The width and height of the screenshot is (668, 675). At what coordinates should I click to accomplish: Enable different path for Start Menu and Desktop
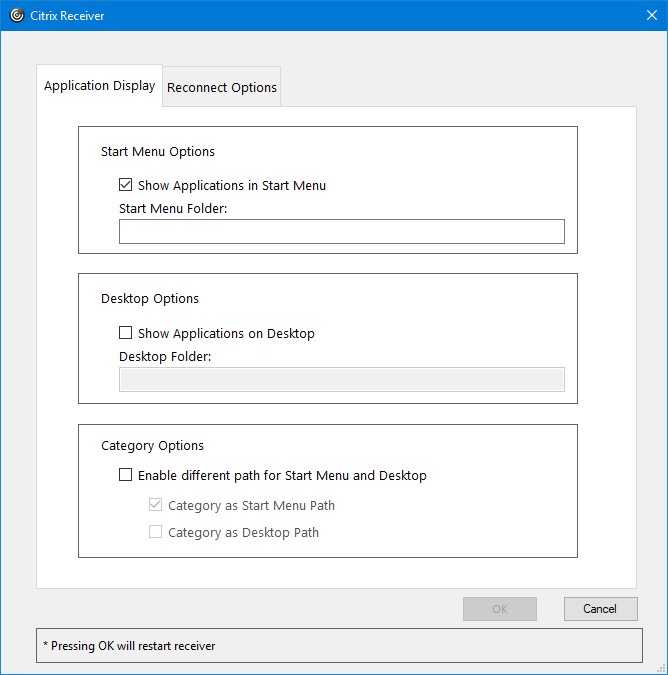(125, 475)
